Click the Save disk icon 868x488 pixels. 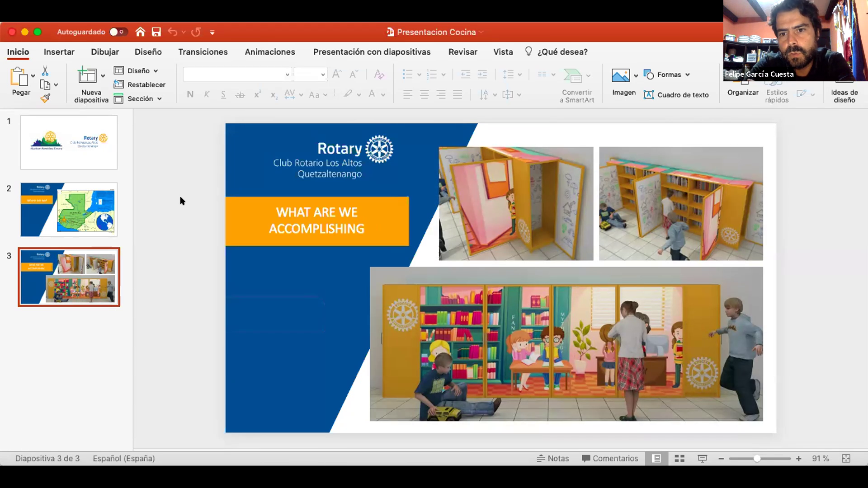[x=156, y=32]
